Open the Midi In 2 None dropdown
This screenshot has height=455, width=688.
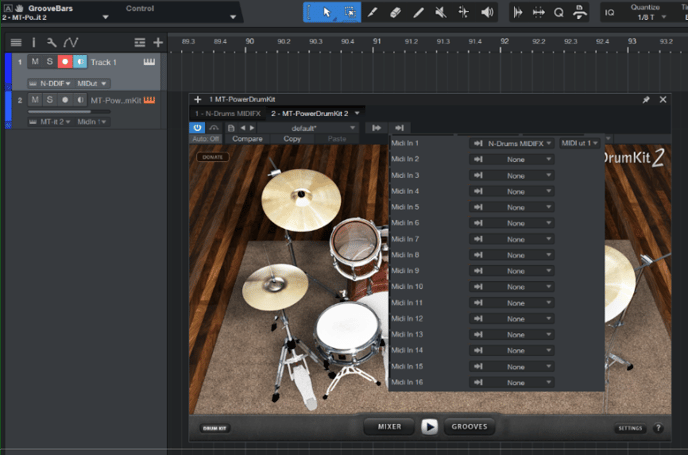pos(512,159)
